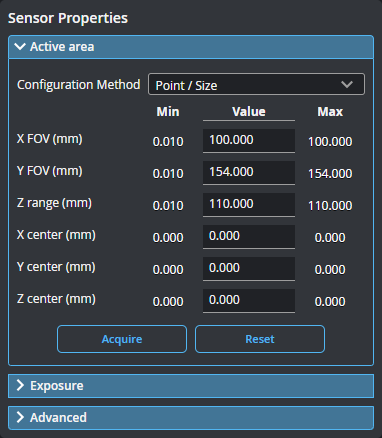Click the Z range min value 0.010
382x438 pixels.
tap(168, 206)
